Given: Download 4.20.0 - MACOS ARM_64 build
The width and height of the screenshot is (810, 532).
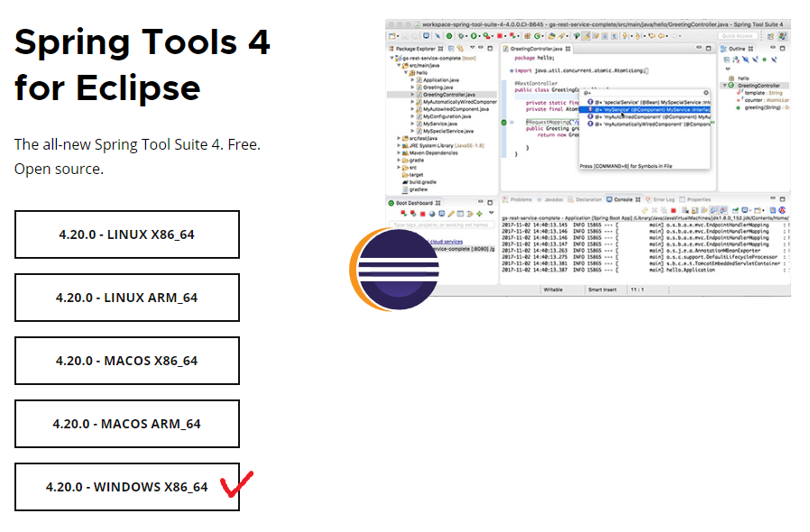Looking at the screenshot, I should coord(127,424).
